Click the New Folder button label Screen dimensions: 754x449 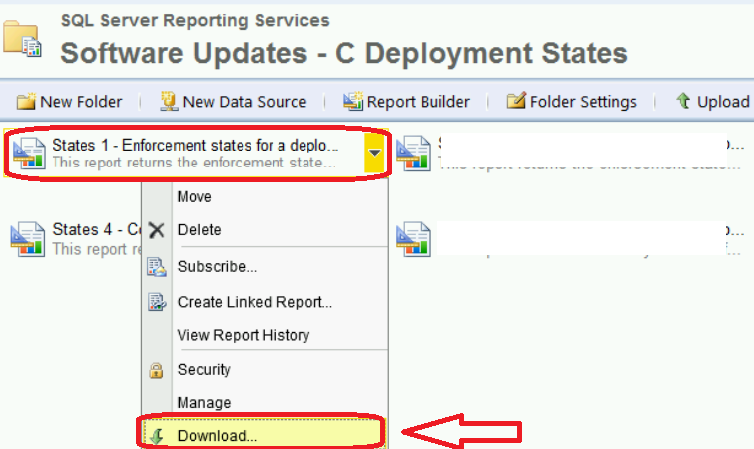(x=81, y=102)
